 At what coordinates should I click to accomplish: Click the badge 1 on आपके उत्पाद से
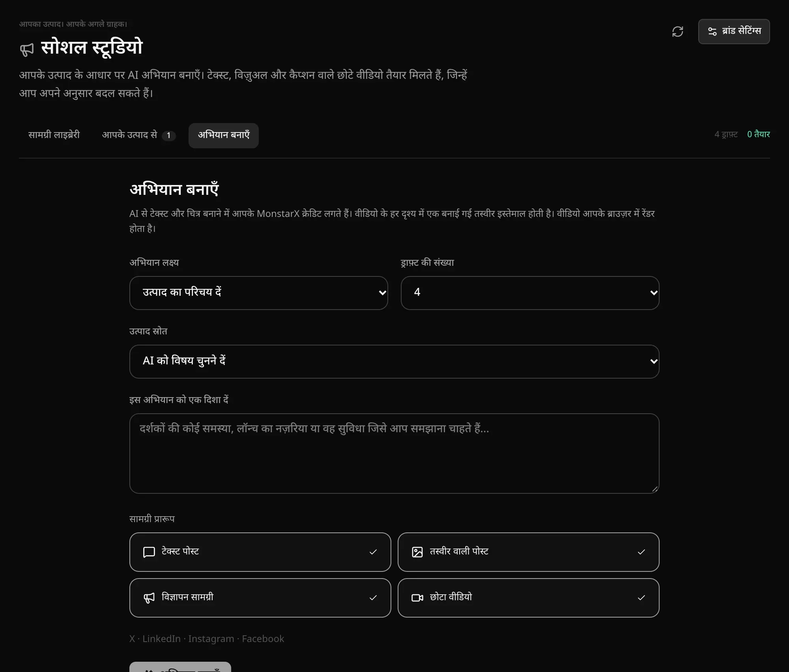click(168, 135)
